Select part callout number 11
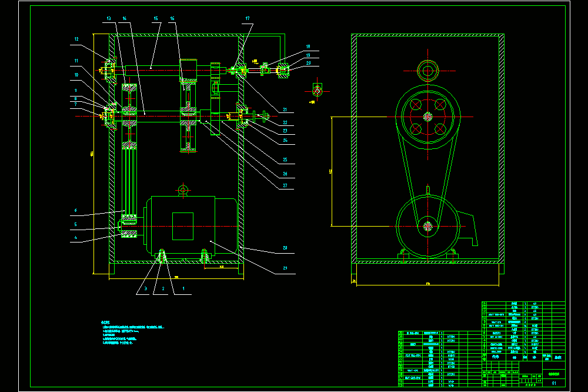588x392 pixels. [x=76, y=61]
